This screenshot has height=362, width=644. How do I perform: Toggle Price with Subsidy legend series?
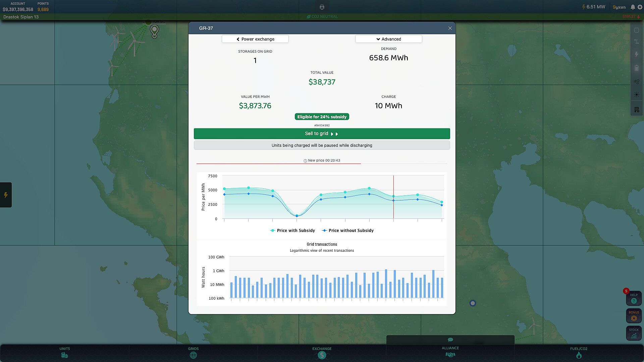292,231
